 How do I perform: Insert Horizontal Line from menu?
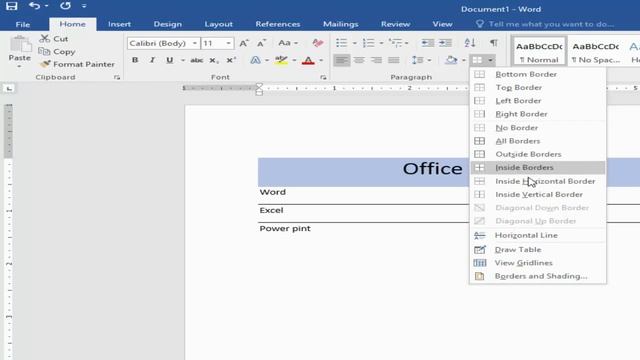[538, 235]
